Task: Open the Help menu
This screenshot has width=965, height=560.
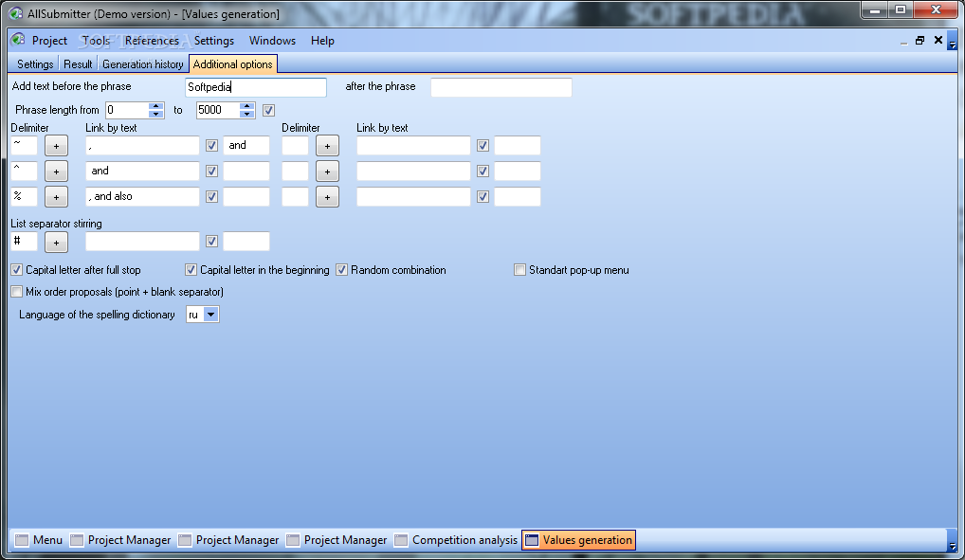Action: pyautogui.click(x=322, y=41)
